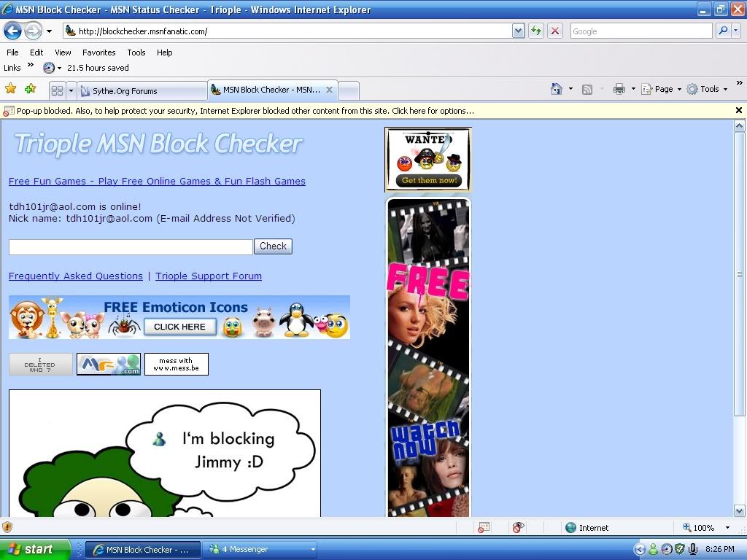Screen dimensions: 747x560
Task: Click the I Deleted Who badge
Action: click(41, 365)
